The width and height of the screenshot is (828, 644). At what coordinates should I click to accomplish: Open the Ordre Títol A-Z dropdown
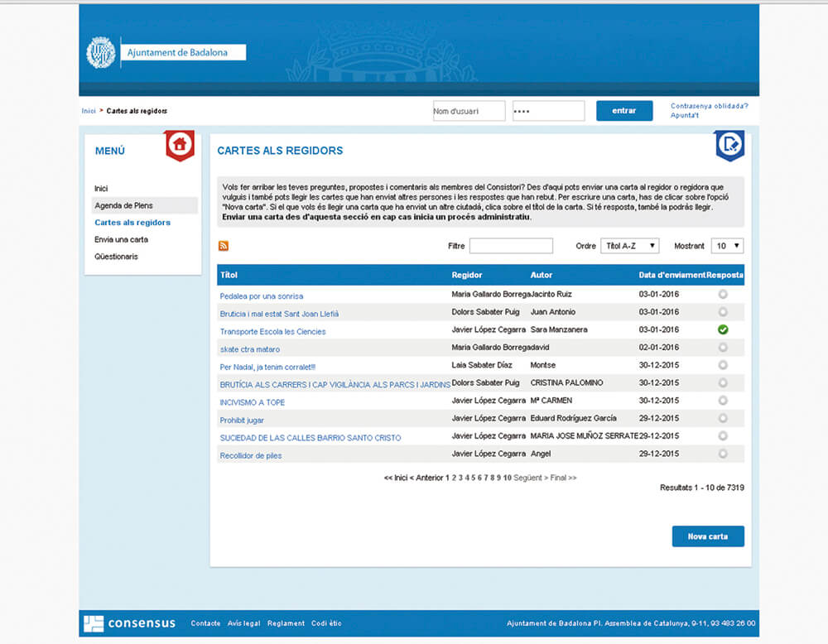tap(629, 246)
